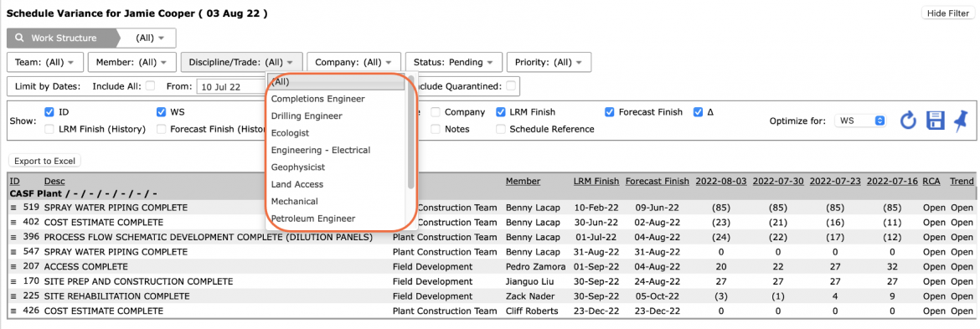Click the 2022-07-30 column header
The width and height of the screenshot is (980, 329).
[778, 181]
